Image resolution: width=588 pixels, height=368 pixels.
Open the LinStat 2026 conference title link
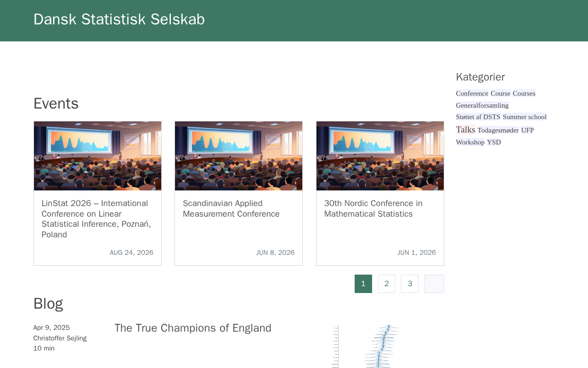[x=96, y=219]
